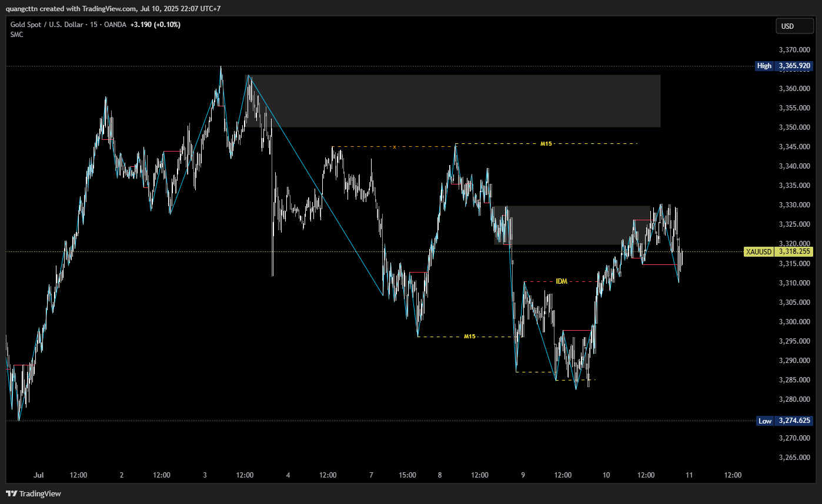Click date 4 on the time axis
Screen dimensions: 822x504
[288, 475]
